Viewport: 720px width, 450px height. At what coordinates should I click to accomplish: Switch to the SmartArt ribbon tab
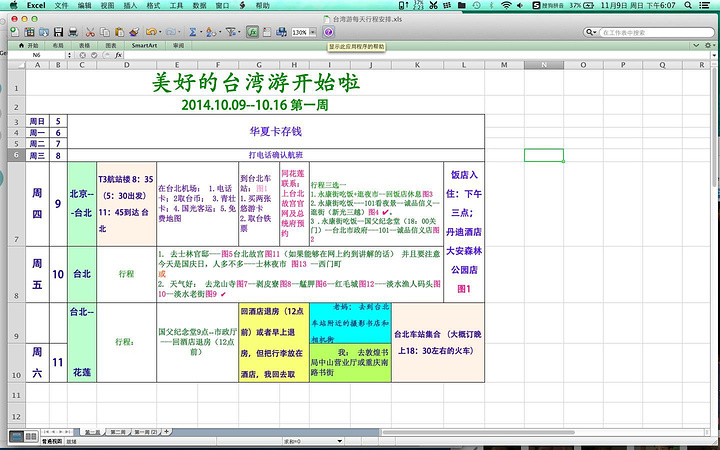tap(143, 45)
